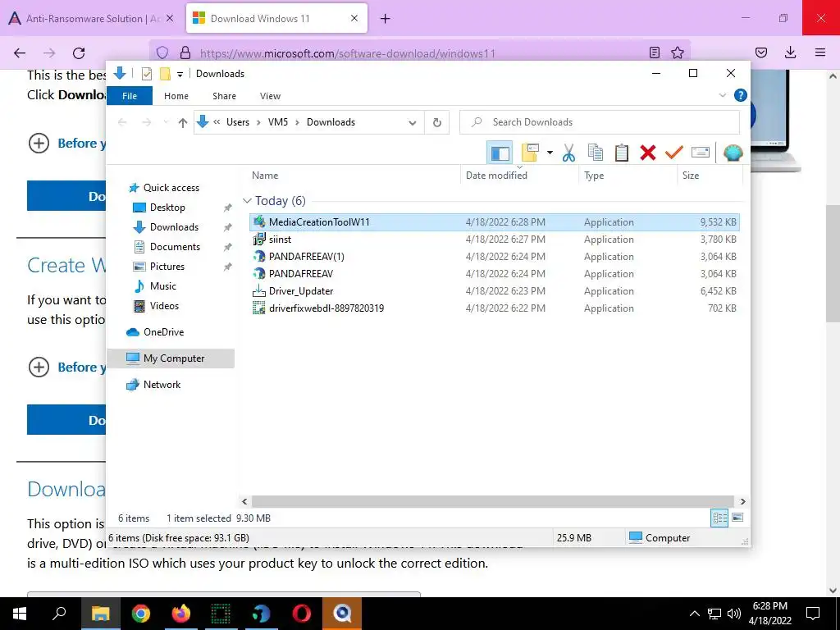Click the Paste clipboard icon
The image size is (840, 630).
[x=622, y=153]
